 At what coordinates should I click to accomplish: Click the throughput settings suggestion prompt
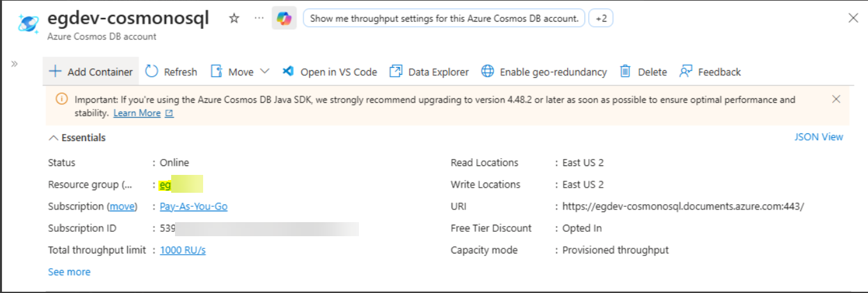[444, 19]
